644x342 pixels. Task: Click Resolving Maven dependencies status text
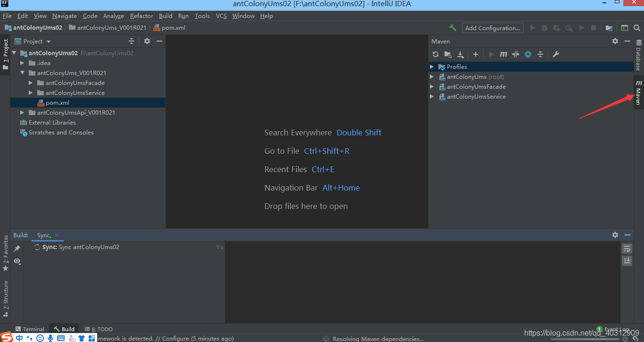pos(378,338)
